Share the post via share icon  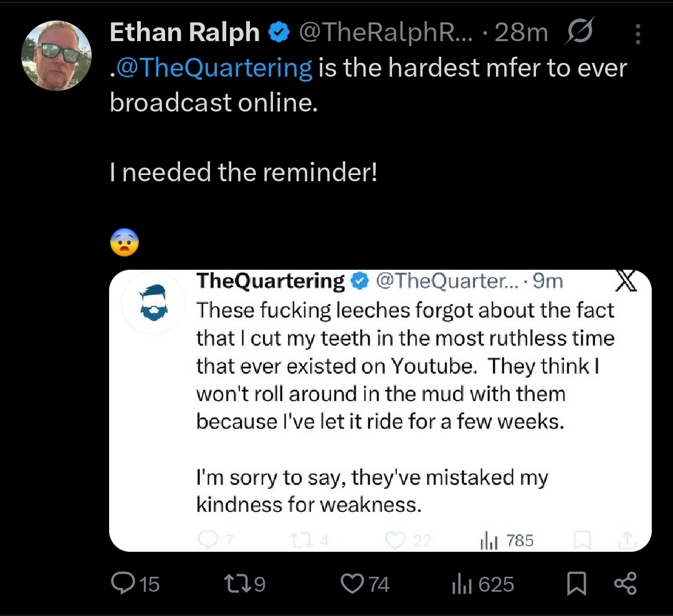click(626, 584)
